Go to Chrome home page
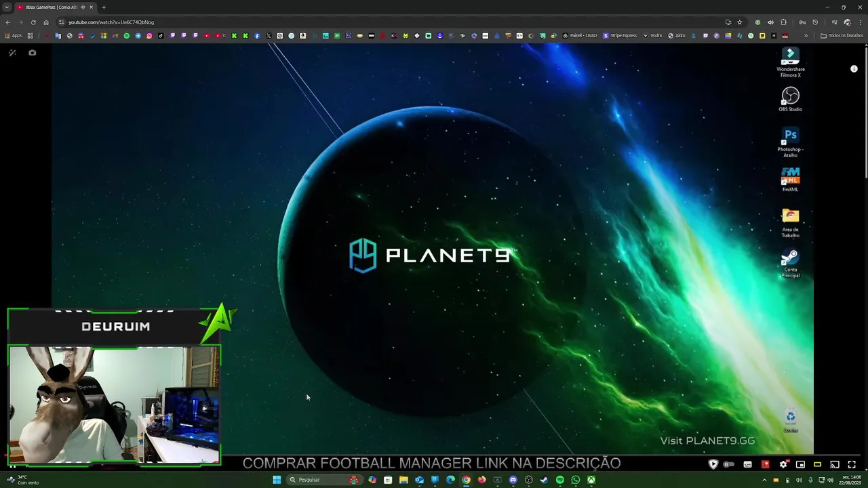 [46, 22]
